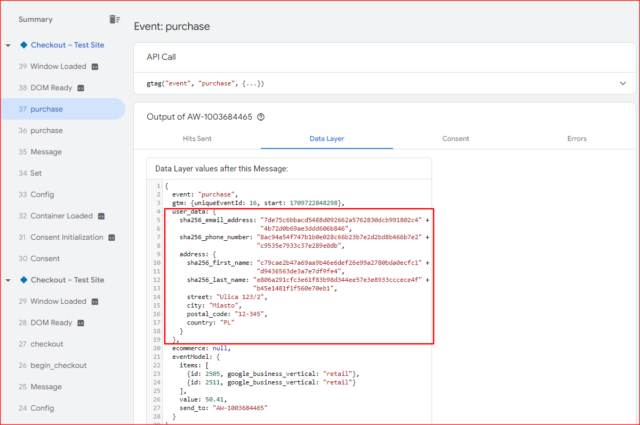640x425 pixels.
Task: Click the sha256_email_address key
Action: [x=218, y=220]
